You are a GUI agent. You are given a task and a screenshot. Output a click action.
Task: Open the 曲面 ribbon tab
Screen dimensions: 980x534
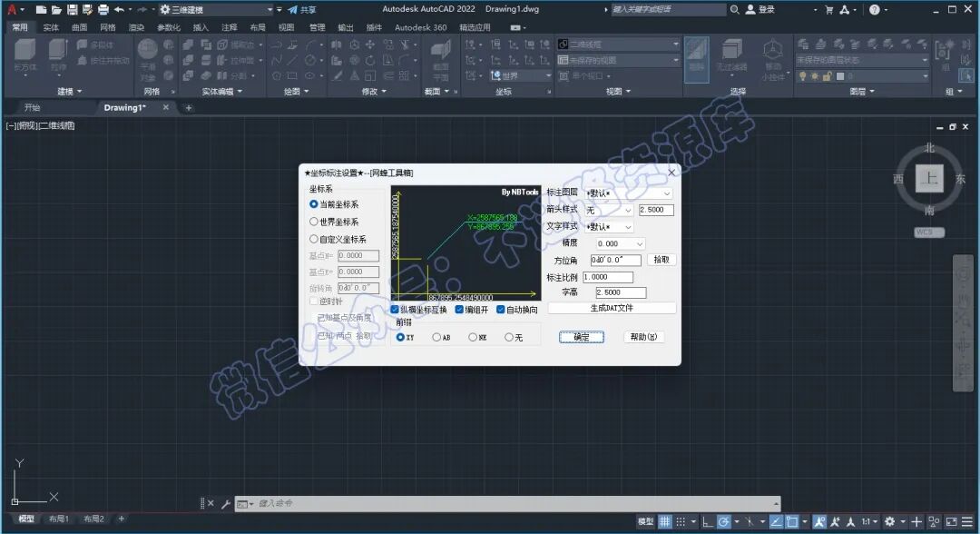[x=79, y=27]
